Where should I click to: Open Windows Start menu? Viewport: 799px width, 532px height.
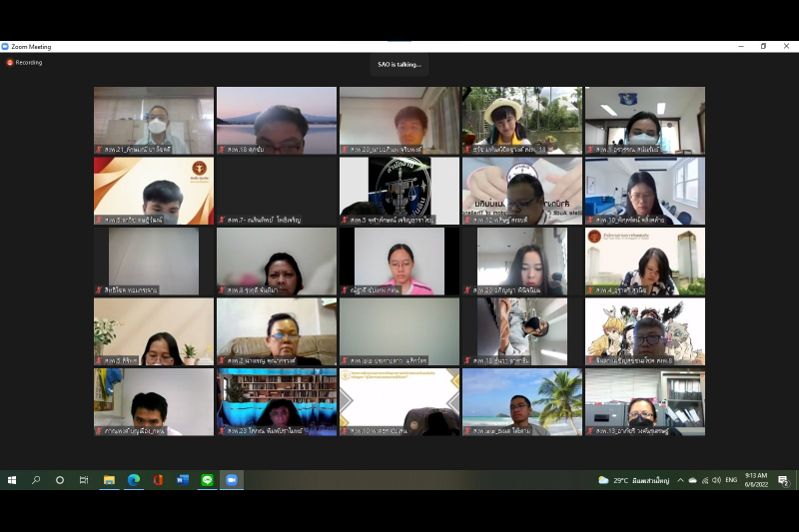(12, 480)
